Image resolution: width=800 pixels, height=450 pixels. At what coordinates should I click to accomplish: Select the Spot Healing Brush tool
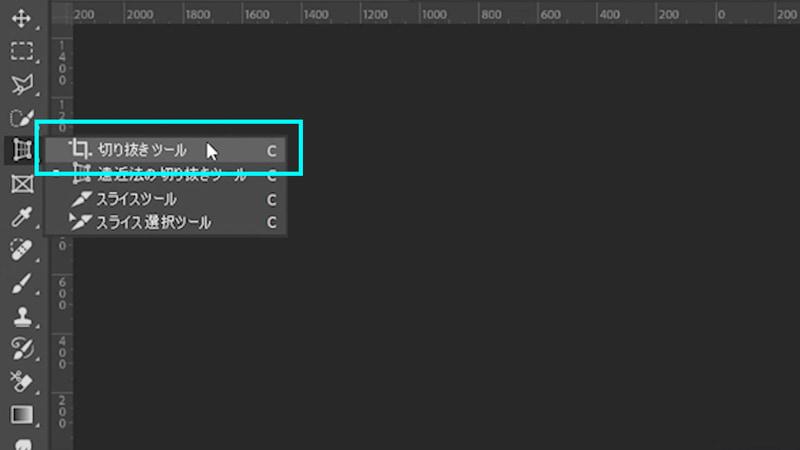pyautogui.click(x=21, y=250)
